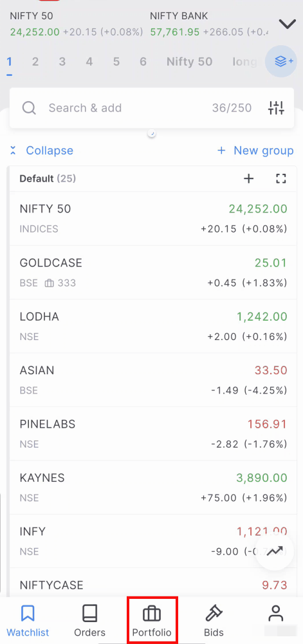303x644 pixels.
Task: Add an instrument to the Default group with plus
Action: 249,178
